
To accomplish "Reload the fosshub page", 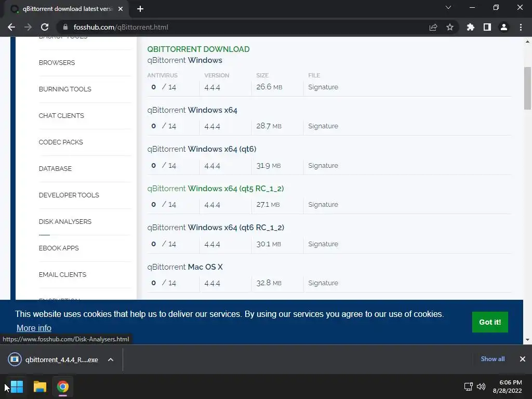I will click(x=45, y=27).
